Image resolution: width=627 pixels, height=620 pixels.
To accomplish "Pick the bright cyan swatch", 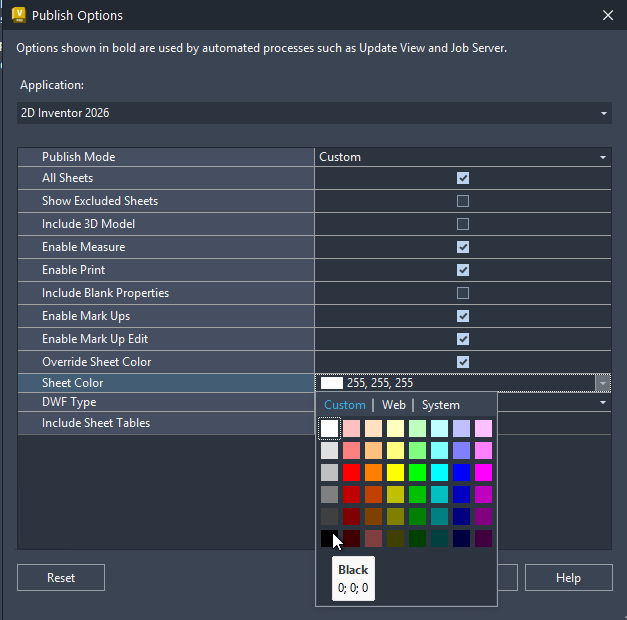I will tap(439, 472).
